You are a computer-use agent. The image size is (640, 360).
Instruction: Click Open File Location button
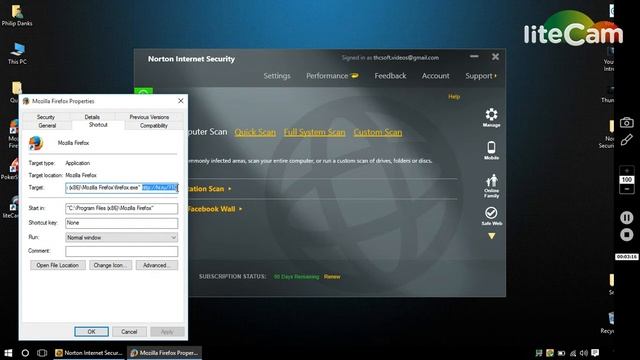pyautogui.click(x=58, y=265)
